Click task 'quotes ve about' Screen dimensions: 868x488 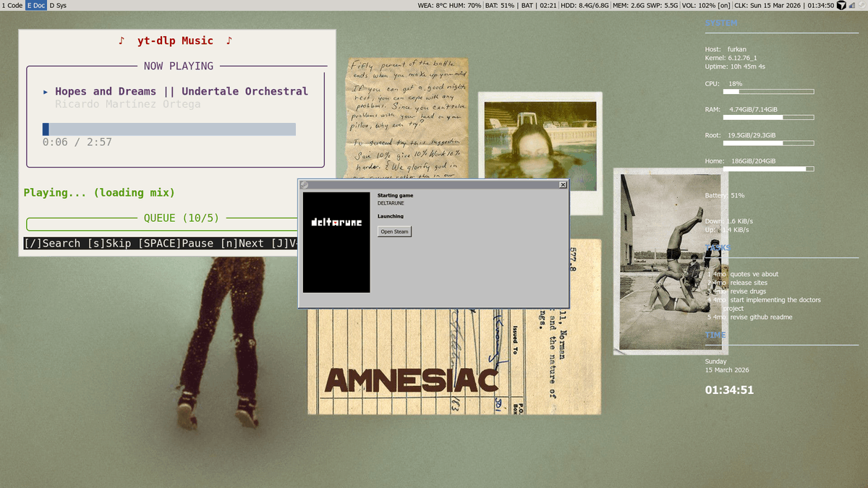tap(754, 274)
